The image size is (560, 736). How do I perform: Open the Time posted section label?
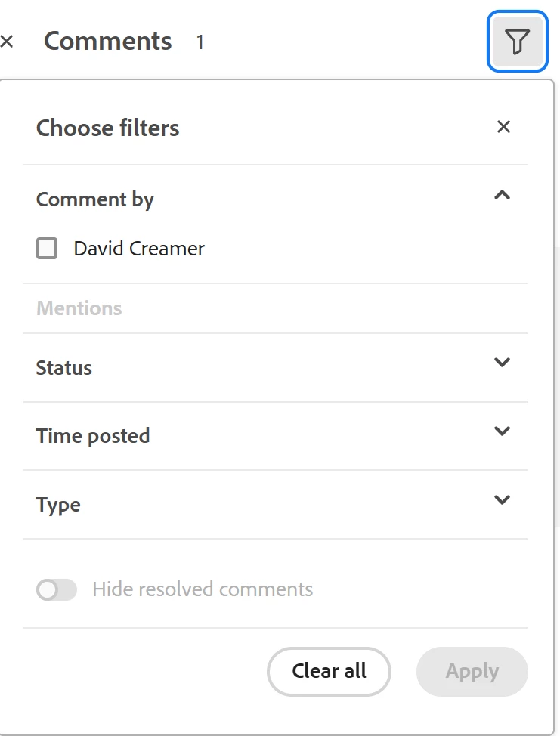[93, 436]
